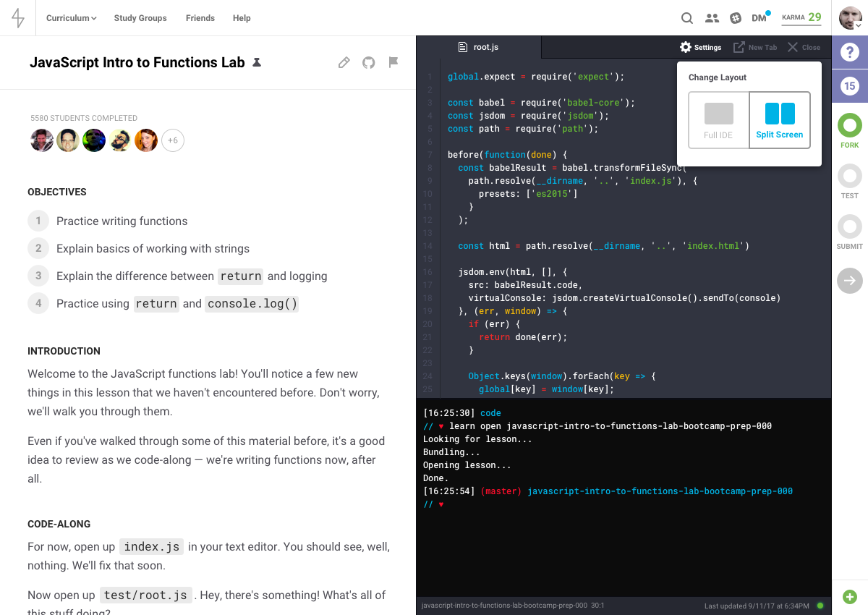Click the 'index.js' inline code text
This screenshot has width=868, height=615.
pyautogui.click(x=152, y=547)
